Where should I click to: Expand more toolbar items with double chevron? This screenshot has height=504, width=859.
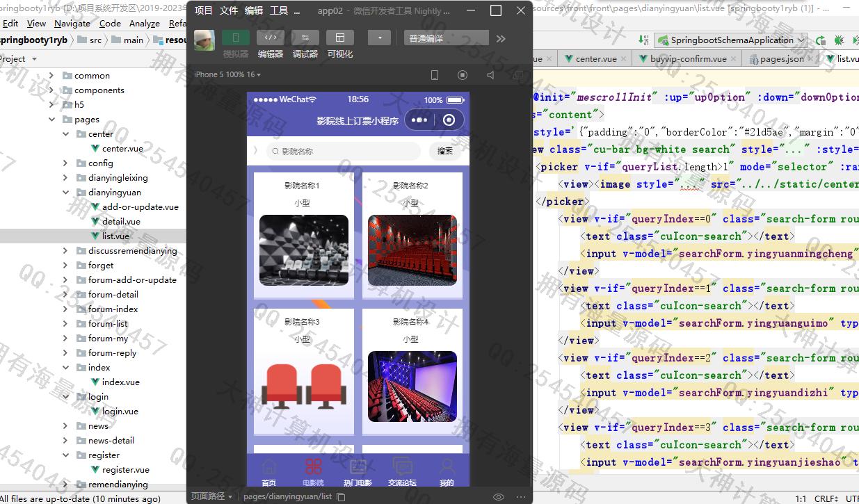(501, 38)
